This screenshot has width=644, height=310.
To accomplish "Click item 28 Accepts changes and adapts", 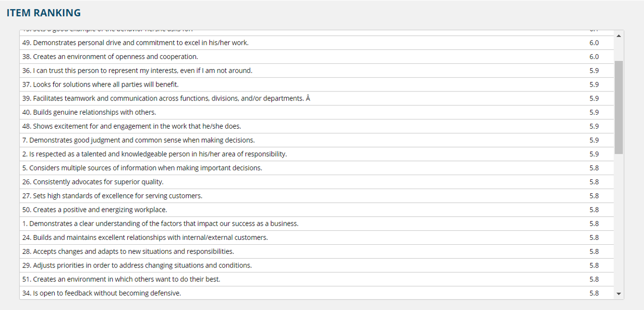I will pyautogui.click(x=317, y=251).
